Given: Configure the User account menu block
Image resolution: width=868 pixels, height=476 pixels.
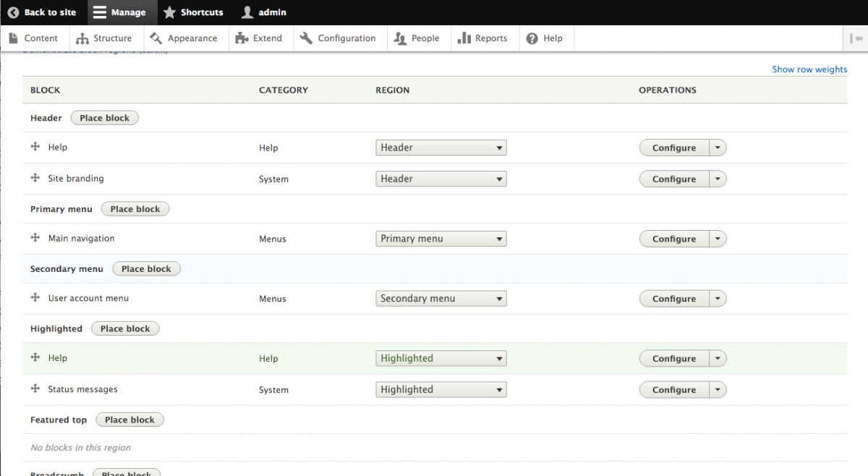Looking at the screenshot, I should (x=673, y=299).
